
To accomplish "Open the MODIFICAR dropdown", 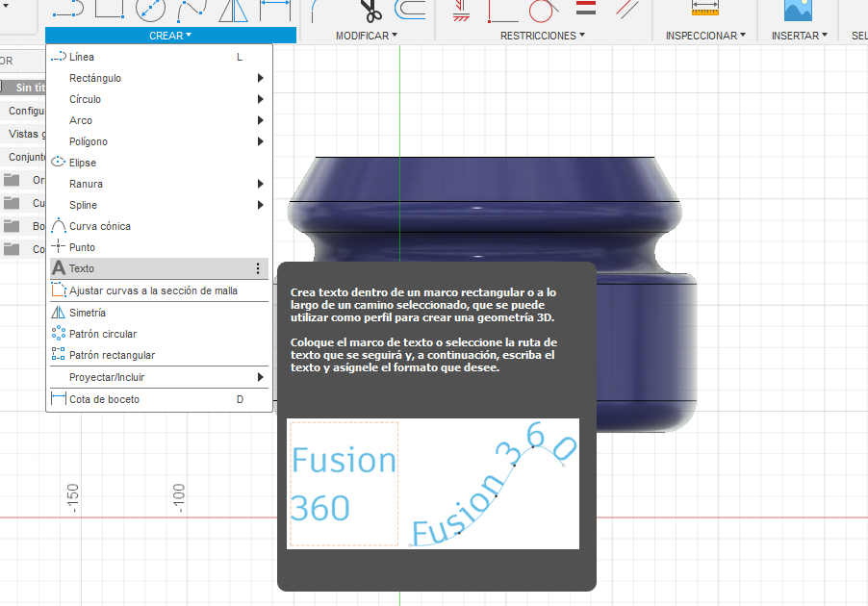I will pos(367,36).
